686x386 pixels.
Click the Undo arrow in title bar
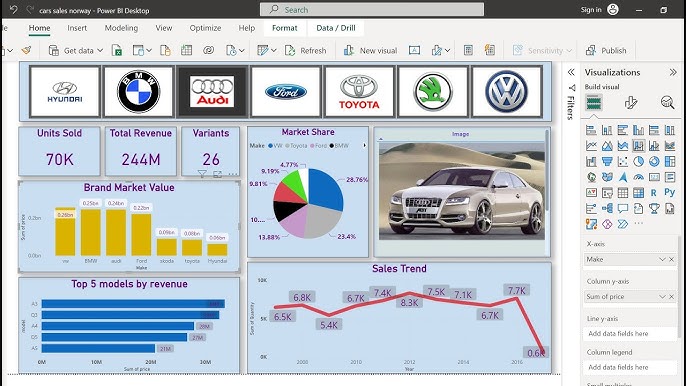pos(14,10)
